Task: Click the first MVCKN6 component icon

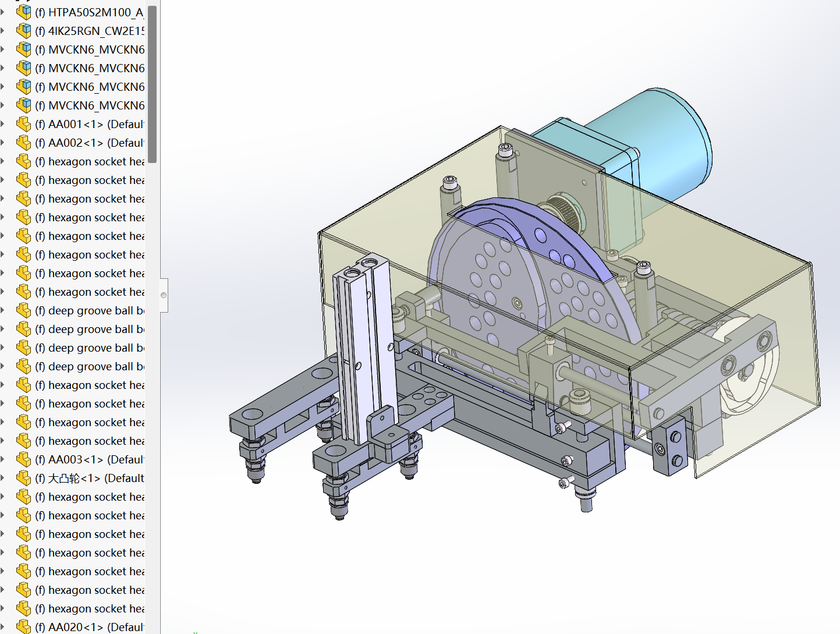Action: coord(24,49)
